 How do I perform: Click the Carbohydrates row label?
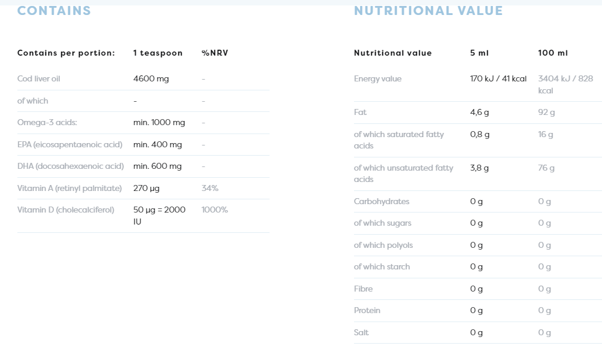382,202
